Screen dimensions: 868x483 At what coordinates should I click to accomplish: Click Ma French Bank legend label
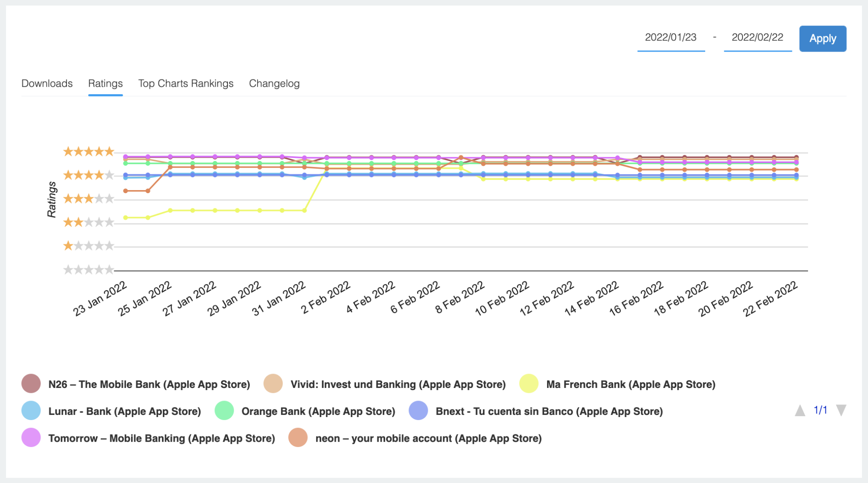pyautogui.click(x=630, y=384)
